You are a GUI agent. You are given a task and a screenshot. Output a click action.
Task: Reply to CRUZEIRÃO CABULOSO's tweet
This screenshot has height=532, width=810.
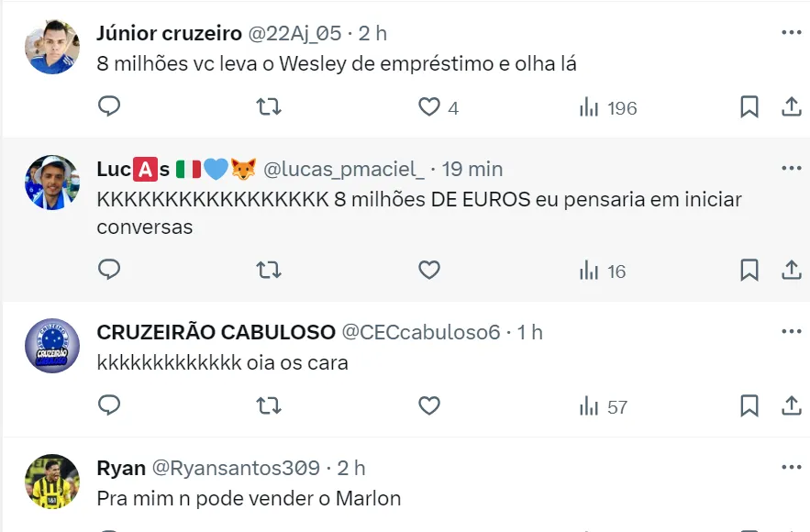click(109, 405)
